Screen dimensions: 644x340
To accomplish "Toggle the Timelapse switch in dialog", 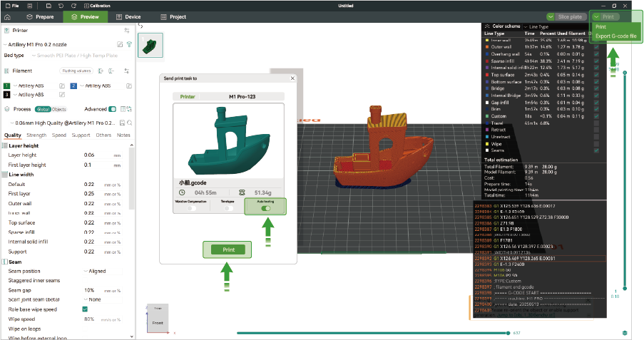I will (x=228, y=208).
